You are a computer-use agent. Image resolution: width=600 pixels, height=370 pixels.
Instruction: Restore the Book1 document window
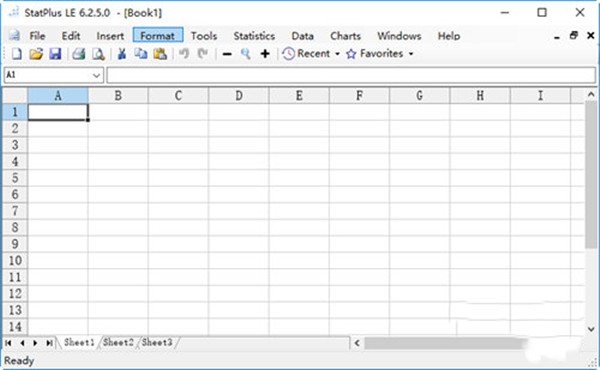[x=574, y=36]
